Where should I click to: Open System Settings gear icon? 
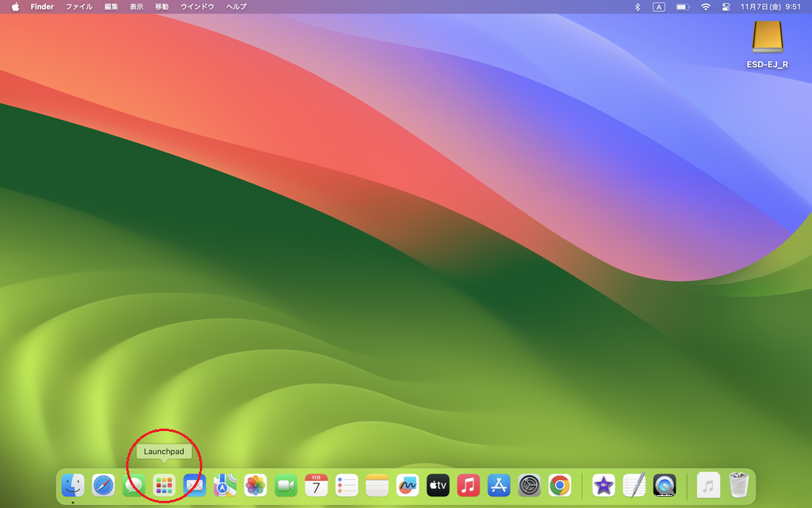[529, 484]
